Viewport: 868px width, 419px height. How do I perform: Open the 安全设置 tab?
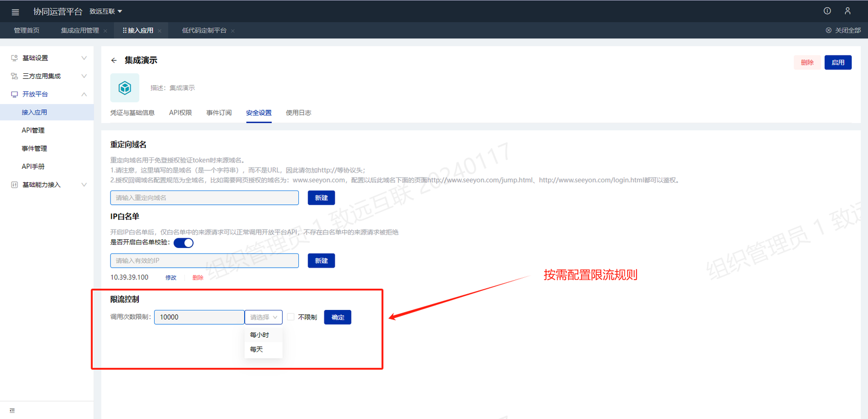(x=259, y=113)
